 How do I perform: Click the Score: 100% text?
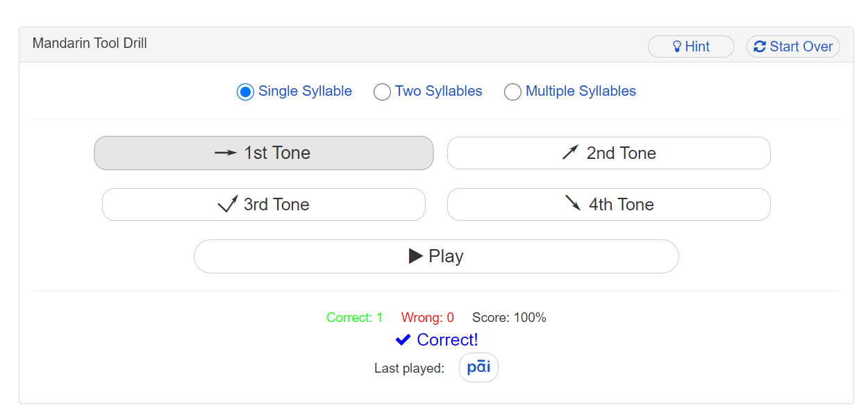509,318
